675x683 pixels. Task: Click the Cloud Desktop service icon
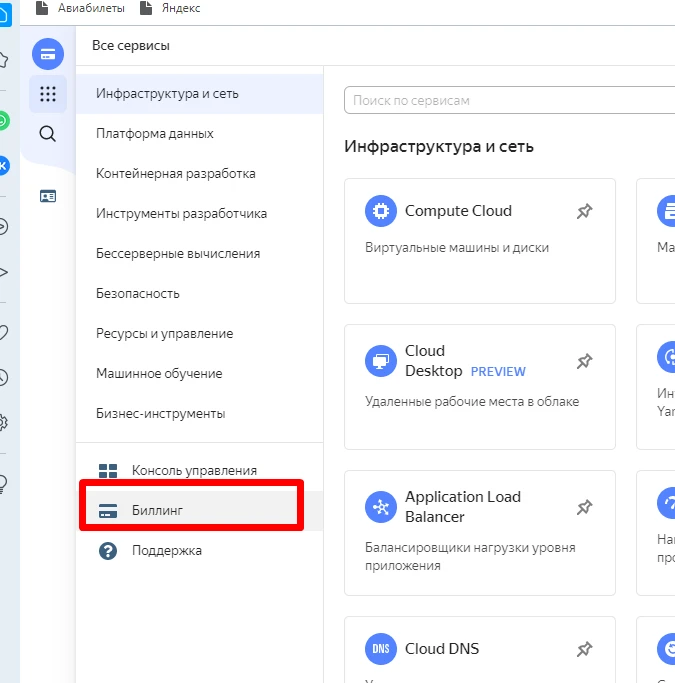381,361
